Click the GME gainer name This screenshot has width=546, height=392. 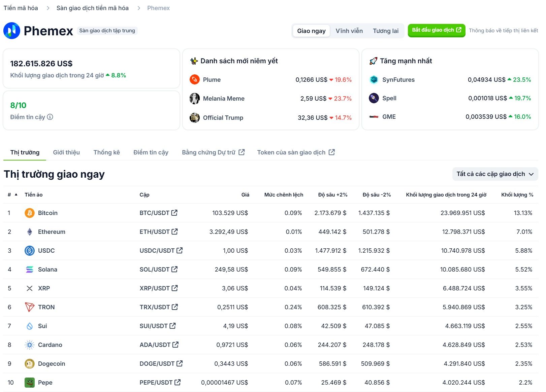point(389,117)
